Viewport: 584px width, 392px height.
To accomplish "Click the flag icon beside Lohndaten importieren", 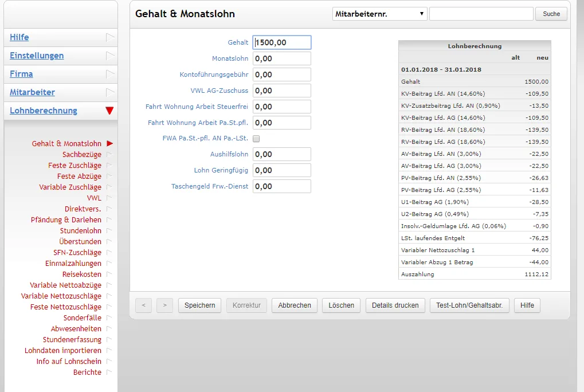I will pyautogui.click(x=109, y=350).
